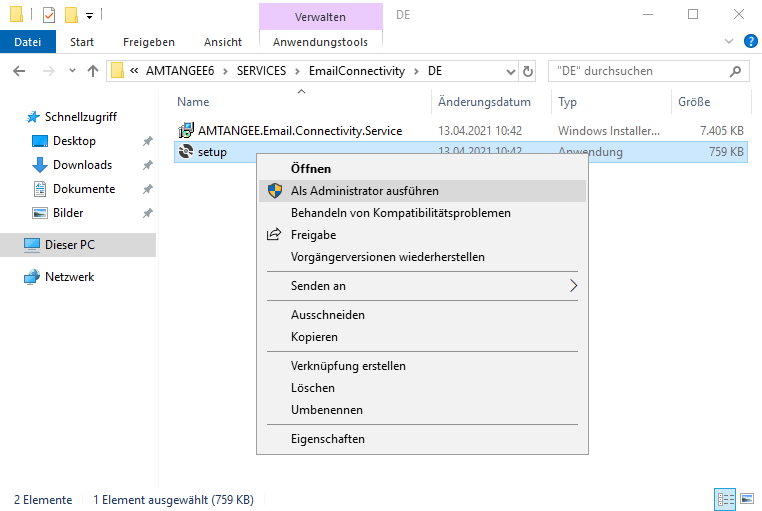Show hidden path levels via double chevron
The width and height of the screenshot is (762, 511).
coord(134,71)
